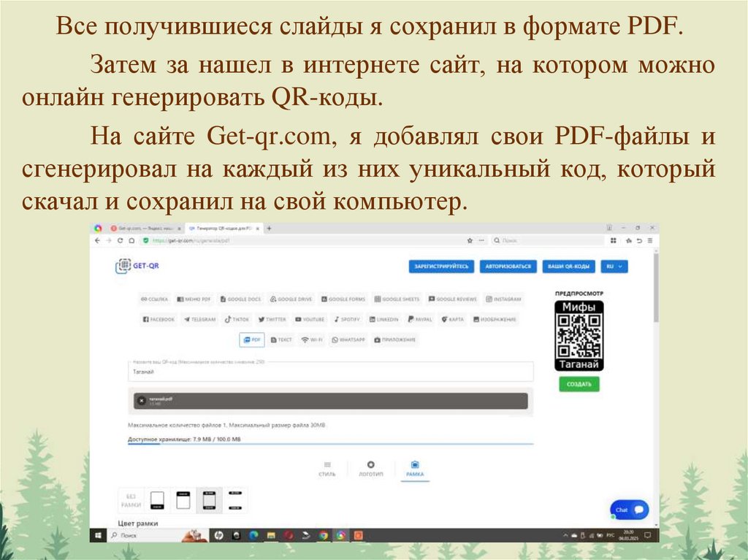This screenshot has height=560, width=748.
Task: Click the QR code name field Таганай
Action: point(331,372)
